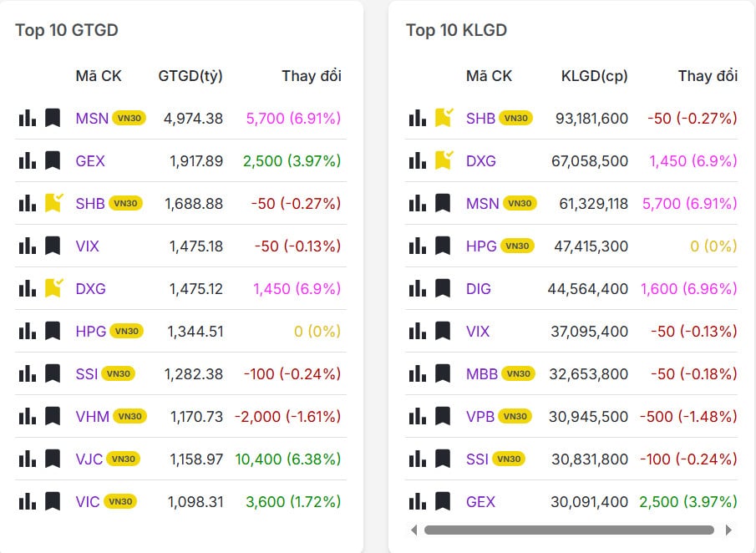Open chart icon for VIC in GTGD list
Image resolution: width=756 pixels, height=553 pixels.
(28, 501)
